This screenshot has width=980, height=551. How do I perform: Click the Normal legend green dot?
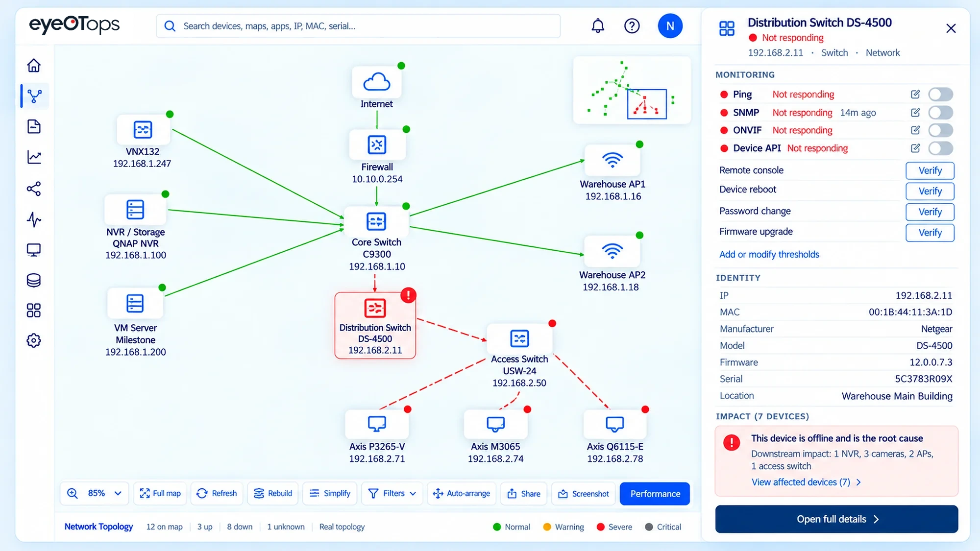(497, 527)
